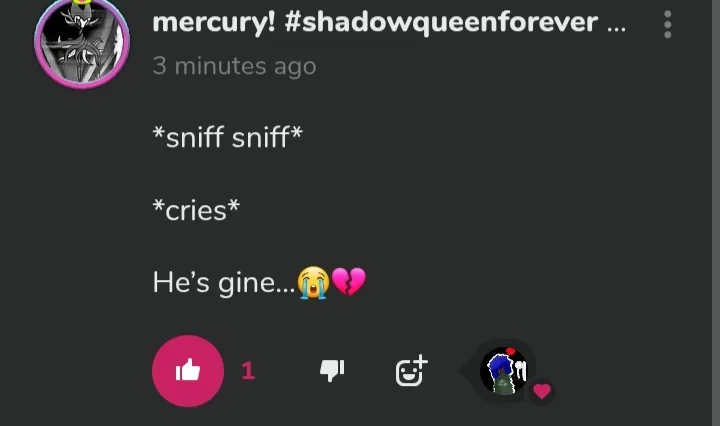This screenshot has width=720, height=426.
Task: Click the "3 minutes ago" timestamp
Action: click(x=234, y=66)
